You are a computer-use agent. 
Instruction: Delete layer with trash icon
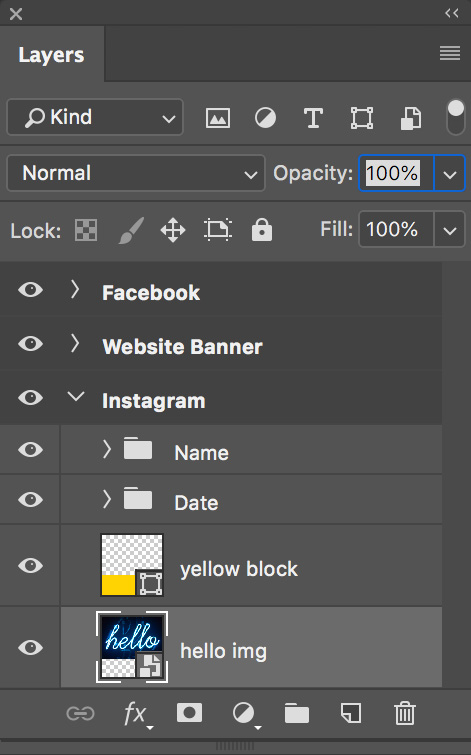point(405,713)
